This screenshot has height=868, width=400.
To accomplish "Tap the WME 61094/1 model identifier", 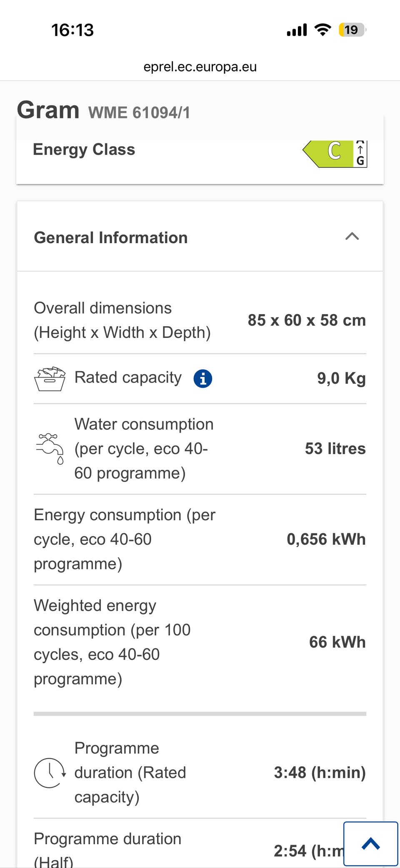I will (139, 113).
